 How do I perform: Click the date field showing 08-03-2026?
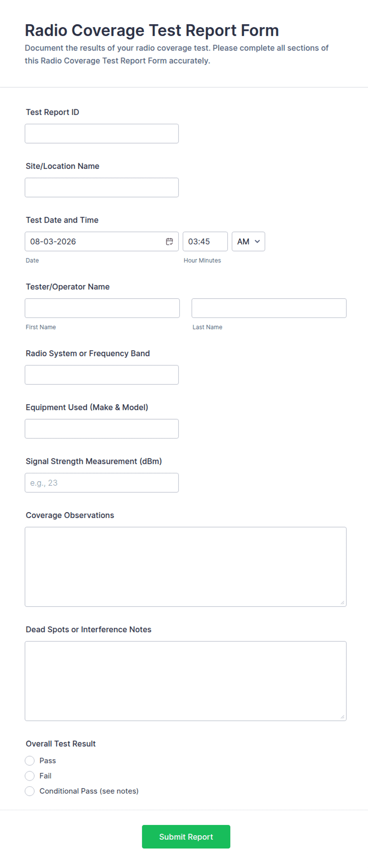click(102, 242)
